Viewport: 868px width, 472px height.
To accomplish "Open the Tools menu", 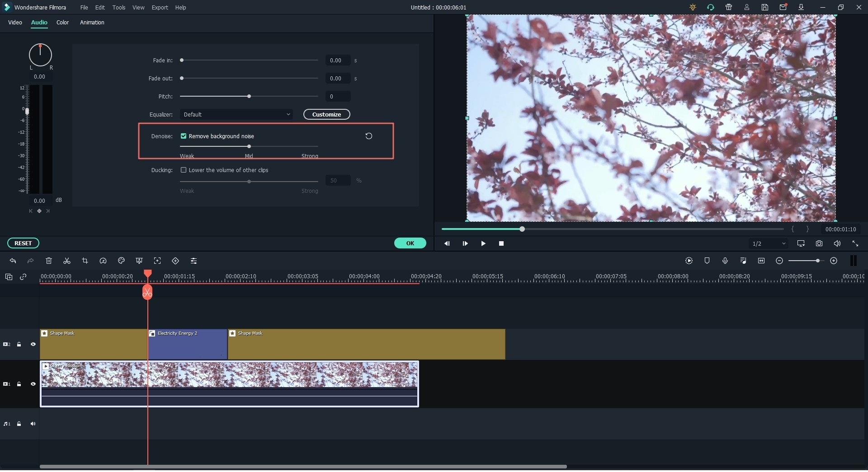I will (119, 7).
